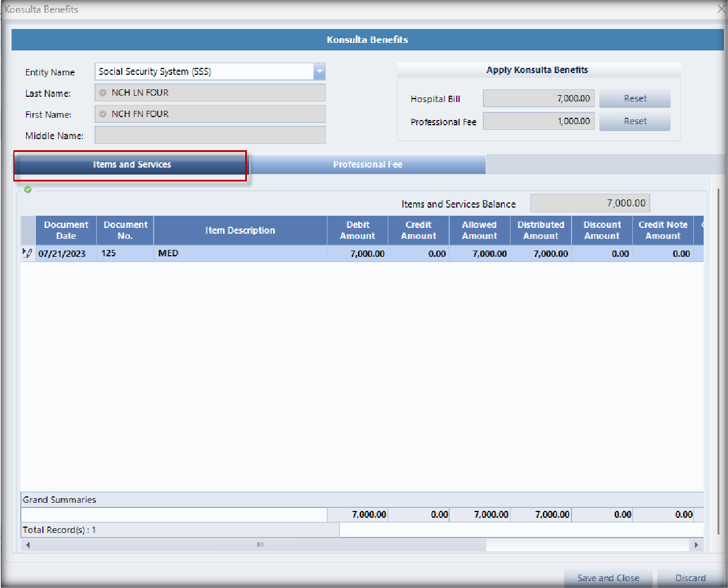This screenshot has width=728, height=588.
Task: Click the Item Description column header
Action: coord(240,230)
